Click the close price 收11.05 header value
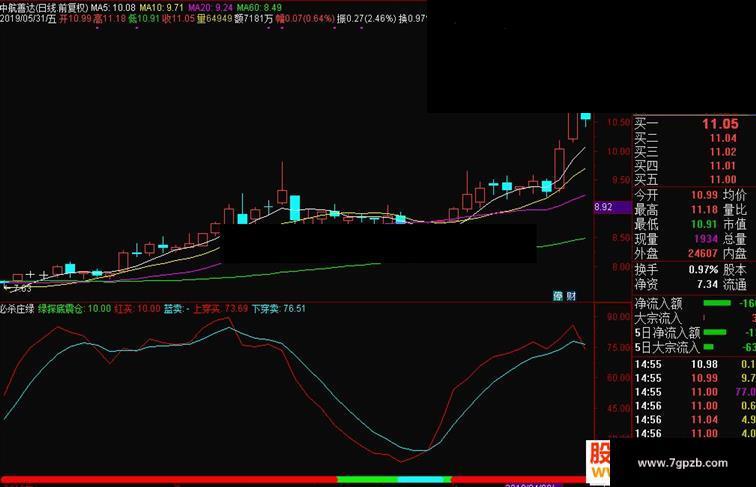Image resolution: width=756 pixels, height=487 pixels. pos(178,19)
